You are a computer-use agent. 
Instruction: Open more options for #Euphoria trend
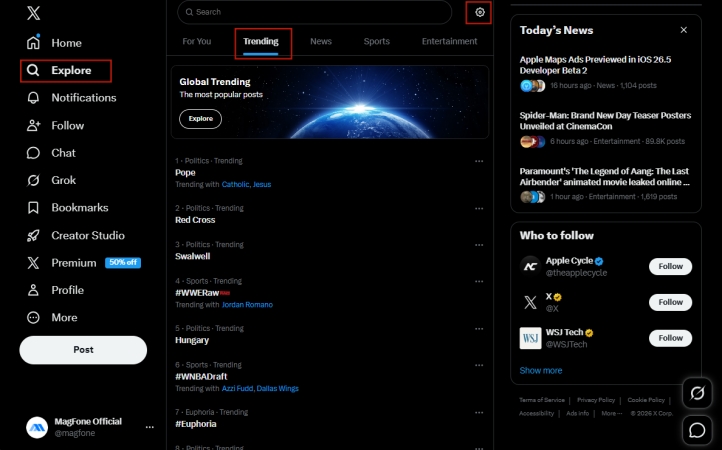(479, 413)
